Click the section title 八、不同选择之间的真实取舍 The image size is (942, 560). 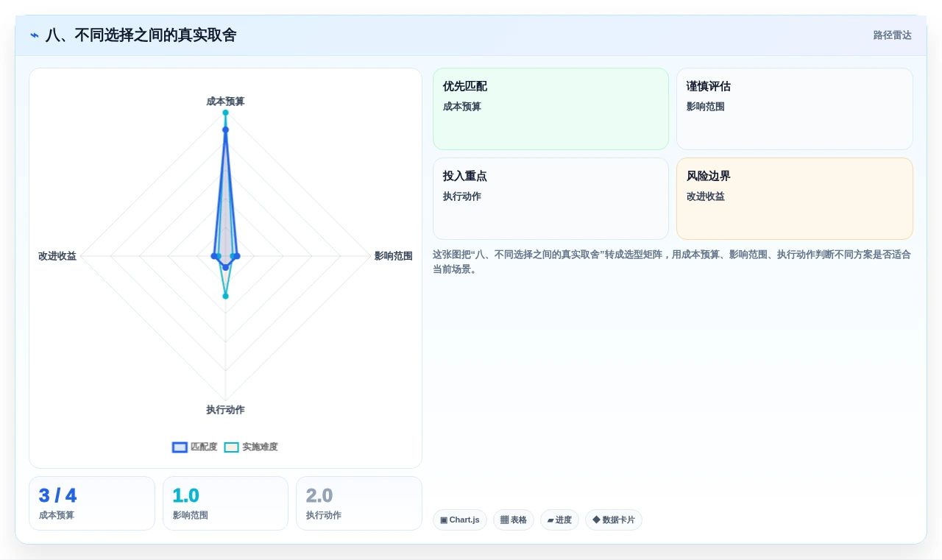tap(141, 35)
